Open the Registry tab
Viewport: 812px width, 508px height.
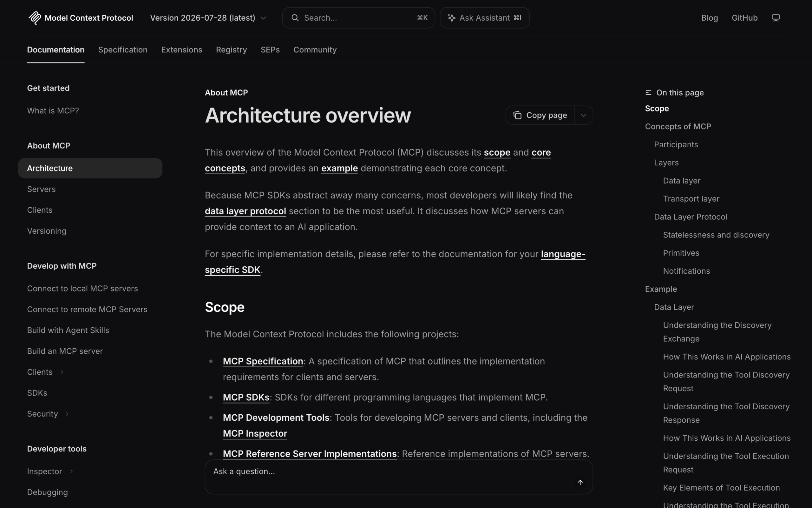pyautogui.click(x=232, y=50)
